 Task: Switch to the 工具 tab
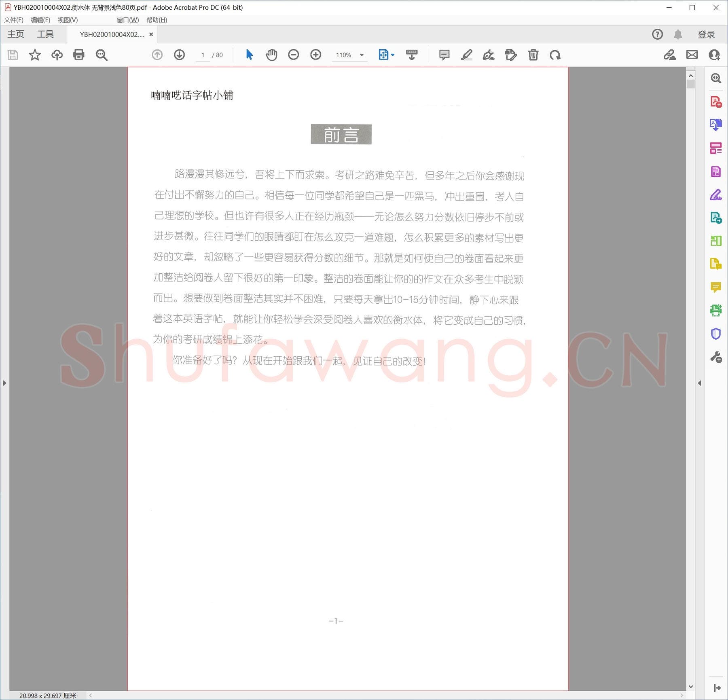pyautogui.click(x=45, y=34)
